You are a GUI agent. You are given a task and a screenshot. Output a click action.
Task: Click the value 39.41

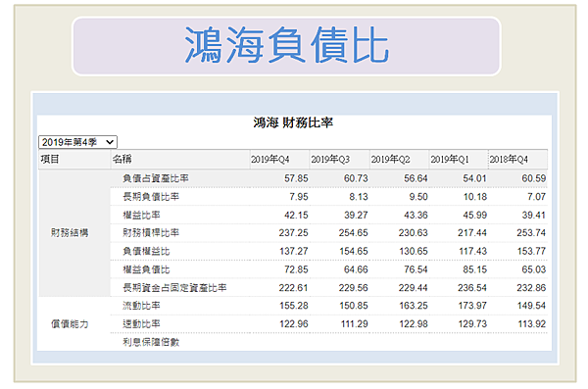534,216
